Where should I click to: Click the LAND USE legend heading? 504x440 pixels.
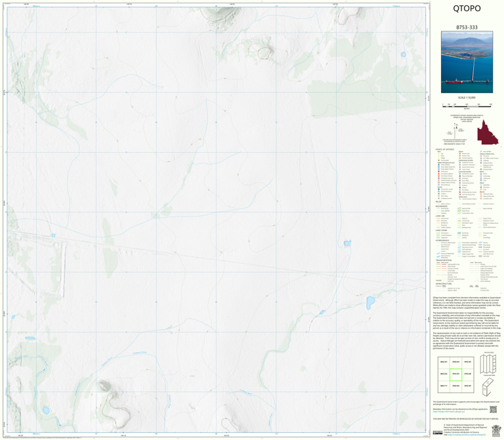(440, 216)
